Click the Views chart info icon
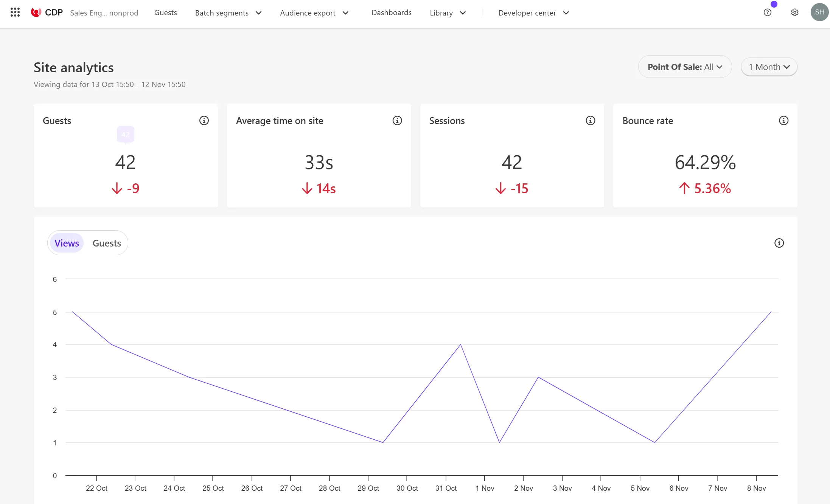The image size is (830, 504). (x=779, y=243)
